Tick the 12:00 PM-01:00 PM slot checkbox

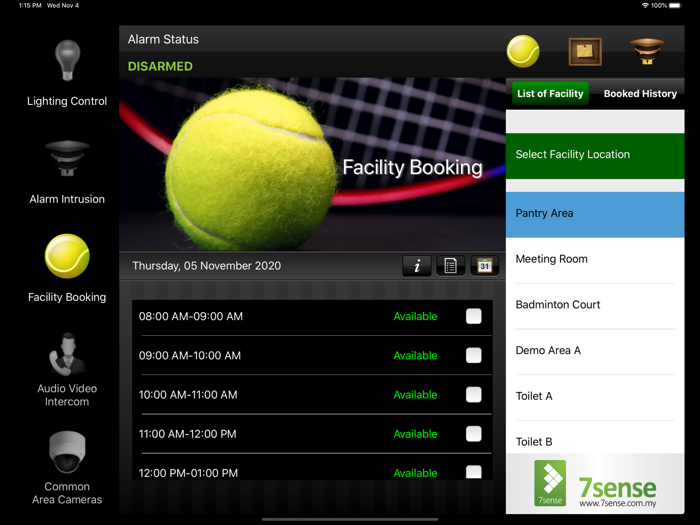pyautogui.click(x=474, y=472)
